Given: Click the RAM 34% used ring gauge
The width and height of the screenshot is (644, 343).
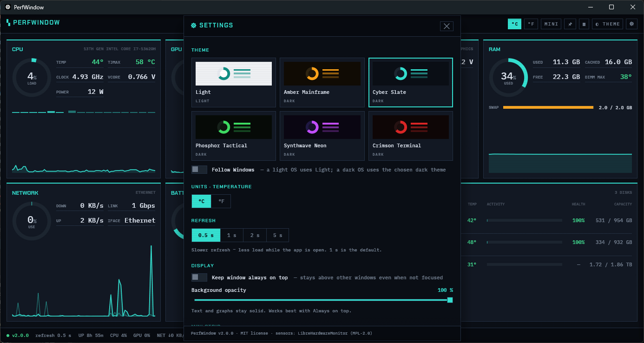Looking at the screenshot, I should coord(508,77).
